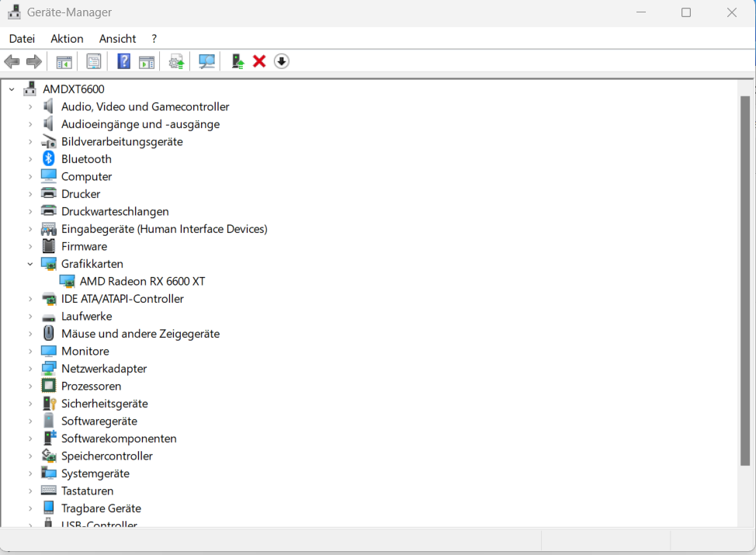Click the Sicherheitsgeräte key icon
This screenshot has width=756, height=555.
(50, 403)
